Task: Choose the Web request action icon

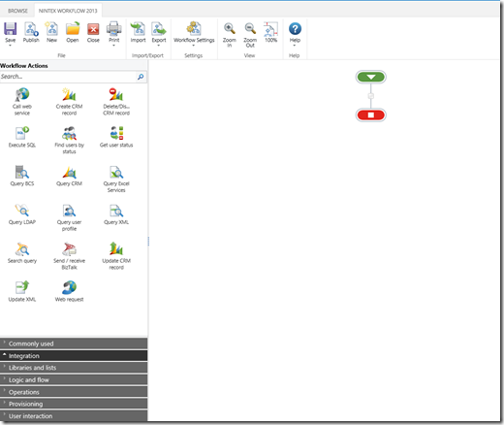Action: [69, 287]
